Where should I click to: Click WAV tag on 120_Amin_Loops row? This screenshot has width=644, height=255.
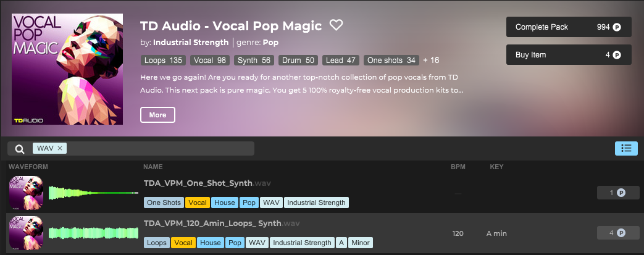click(x=257, y=243)
